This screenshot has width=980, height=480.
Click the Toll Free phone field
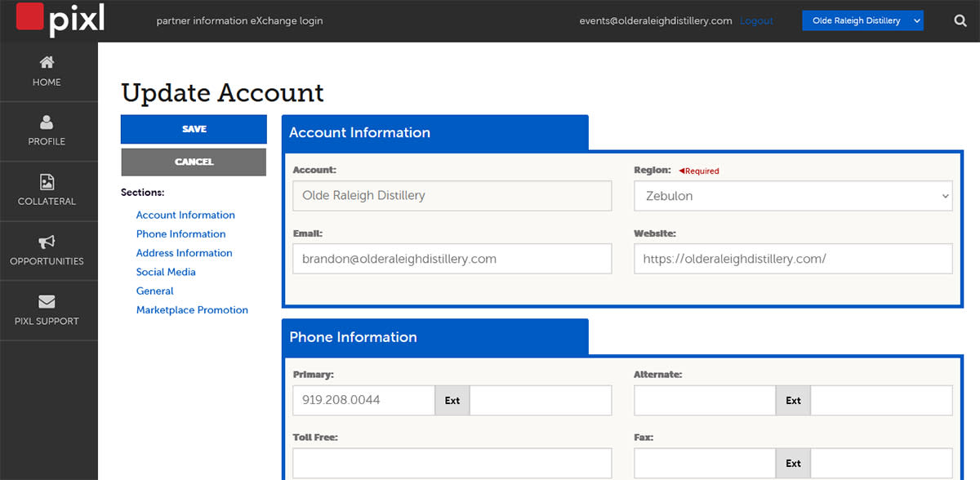point(452,463)
